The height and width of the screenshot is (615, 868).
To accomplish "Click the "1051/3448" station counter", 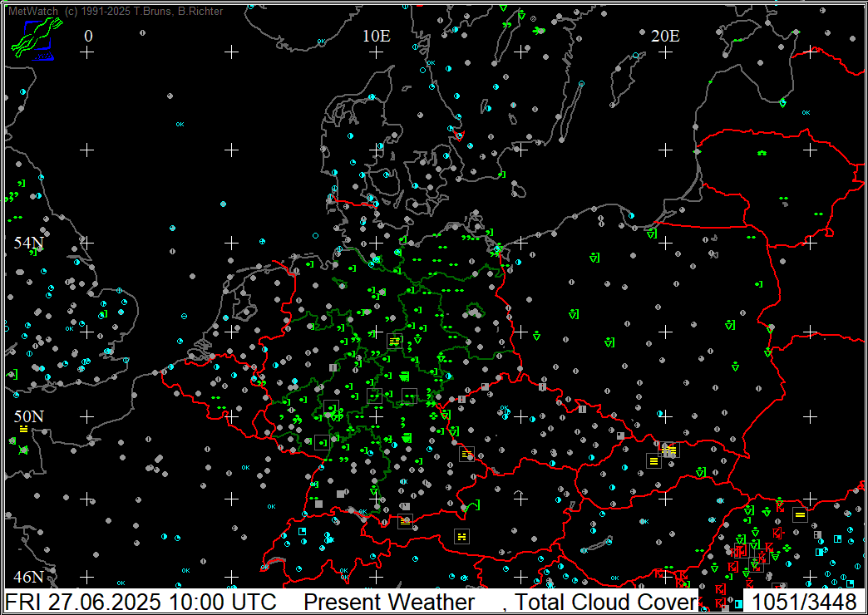I will (x=804, y=602).
